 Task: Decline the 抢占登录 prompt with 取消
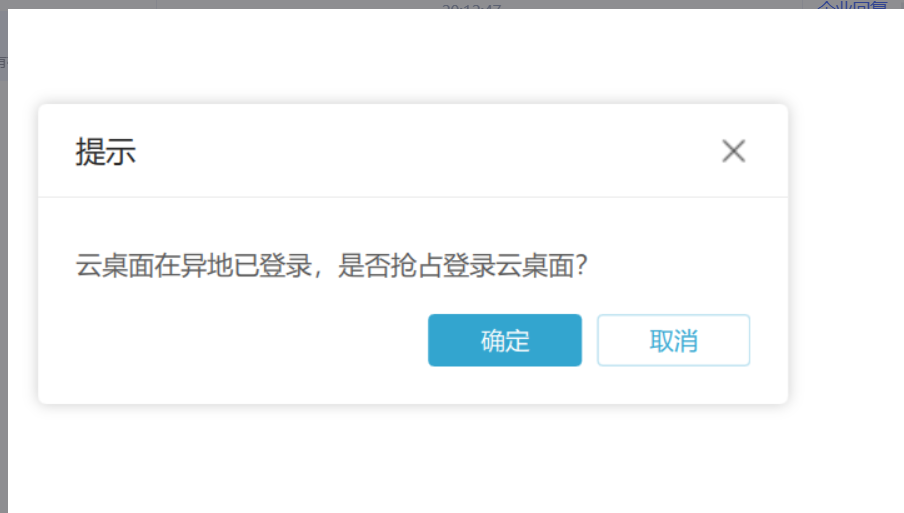(x=673, y=340)
